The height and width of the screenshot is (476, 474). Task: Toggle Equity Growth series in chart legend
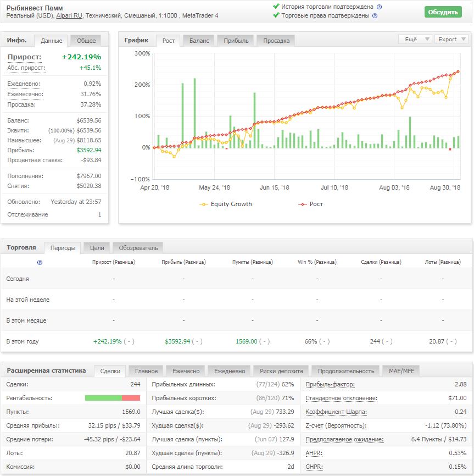226,204
